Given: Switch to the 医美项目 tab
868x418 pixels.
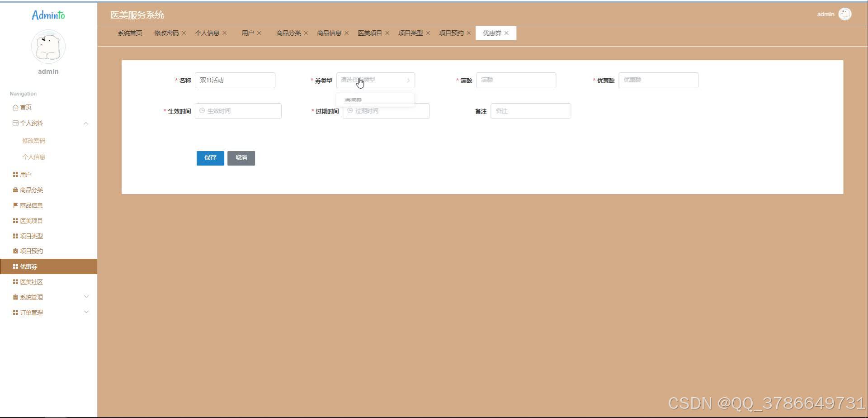Looking at the screenshot, I should click(370, 33).
